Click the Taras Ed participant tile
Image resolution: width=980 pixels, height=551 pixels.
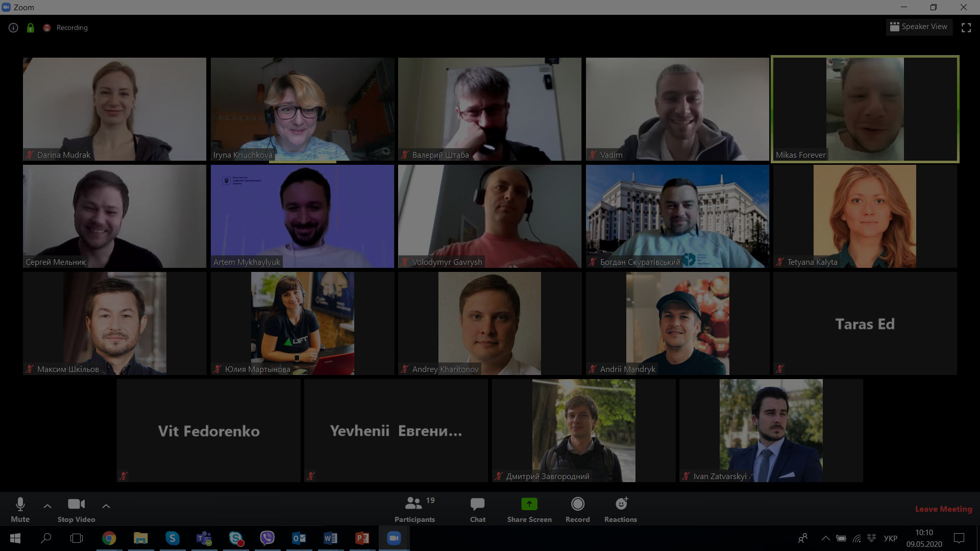(x=865, y=323)
